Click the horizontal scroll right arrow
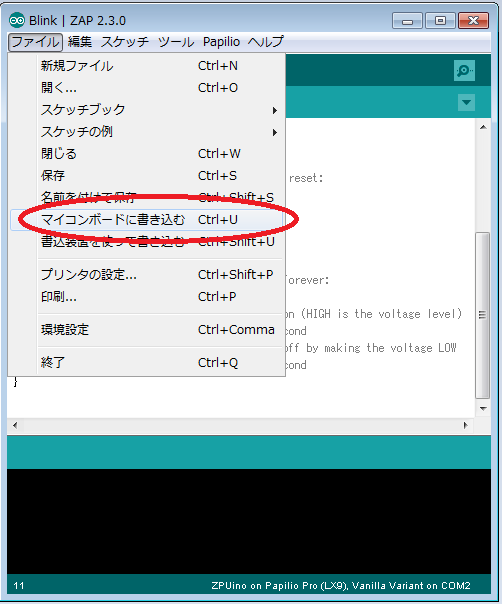This screenshot has height=604, width=502. tap(465, 425)
